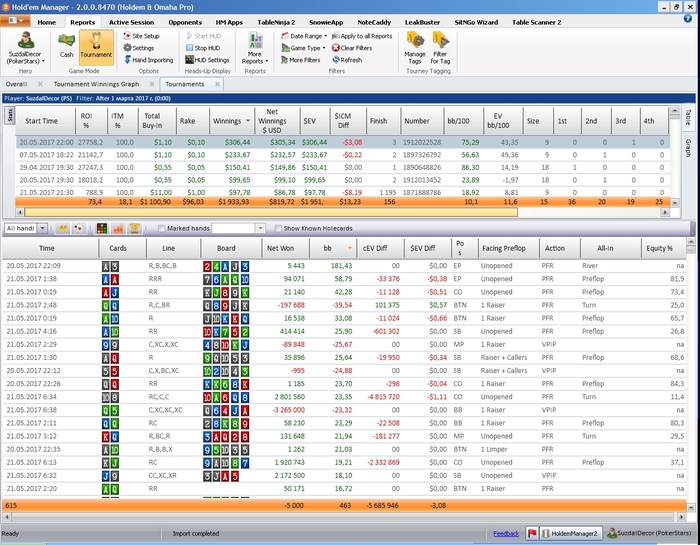Click Apply to all Reports

362,36
